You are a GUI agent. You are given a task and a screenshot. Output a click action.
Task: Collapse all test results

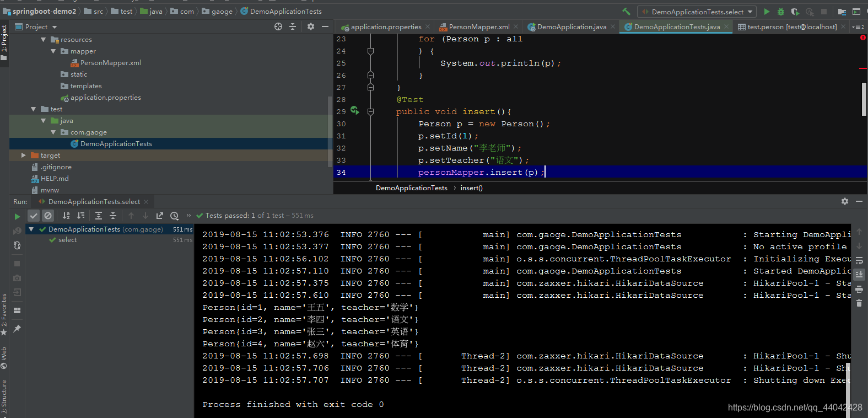tap(113, 216)
